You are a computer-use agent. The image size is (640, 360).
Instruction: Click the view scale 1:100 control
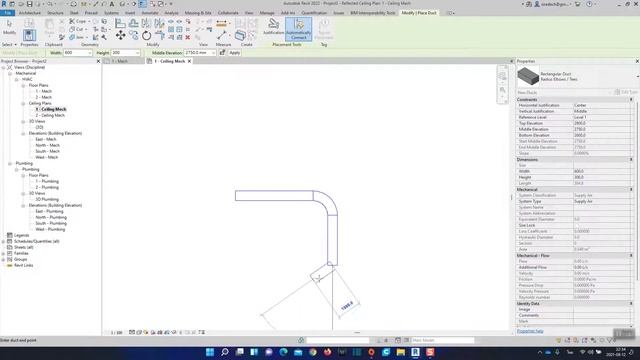pos(116,333)
